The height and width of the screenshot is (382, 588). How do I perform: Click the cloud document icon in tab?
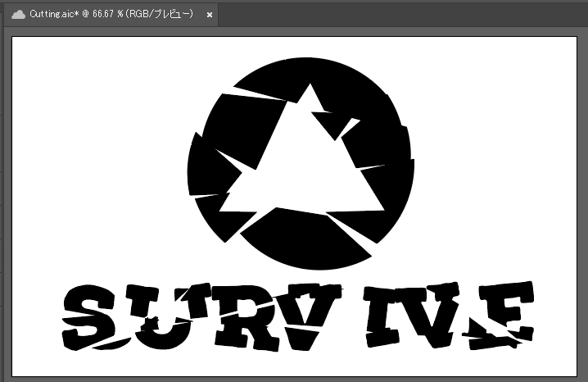pos(18,15)
